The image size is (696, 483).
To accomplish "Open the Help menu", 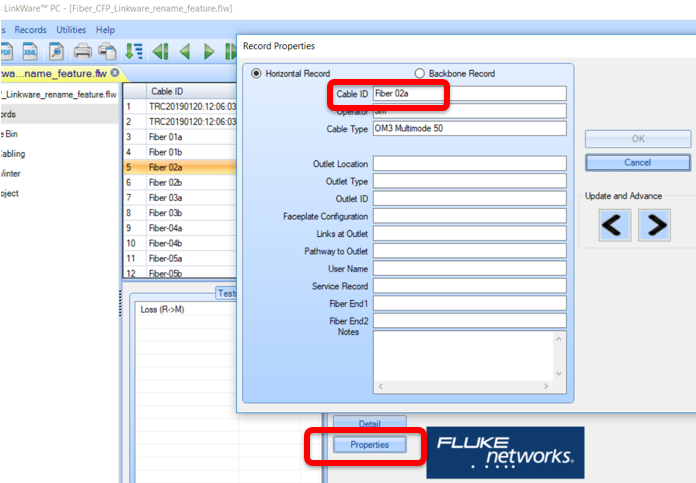I will pos(105,30).
